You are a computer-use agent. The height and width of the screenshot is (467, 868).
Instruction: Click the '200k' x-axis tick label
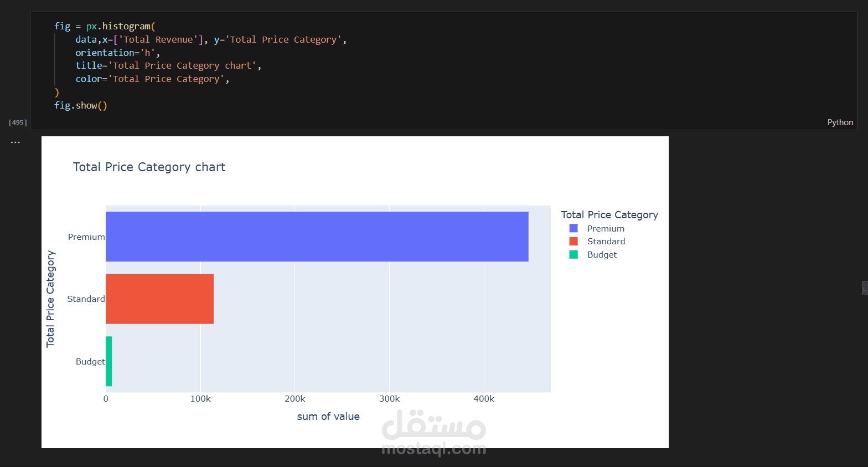pyautogui.click(x=295, y=399)
